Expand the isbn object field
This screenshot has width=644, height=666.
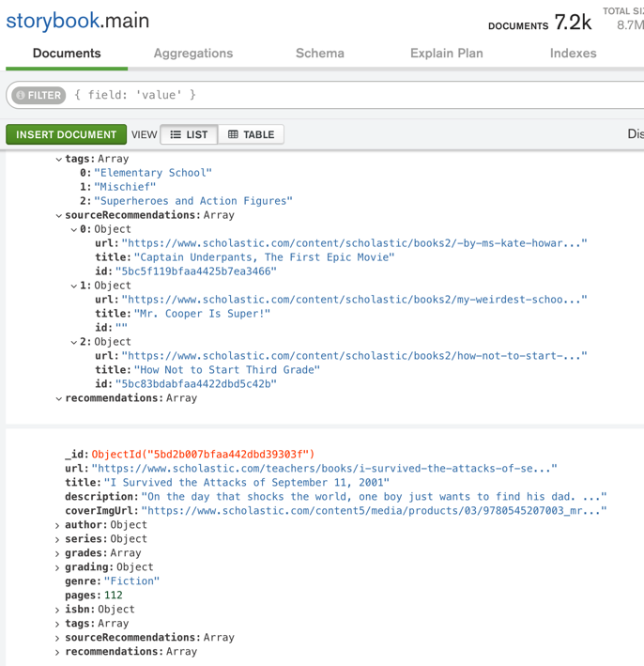[57, 611]
